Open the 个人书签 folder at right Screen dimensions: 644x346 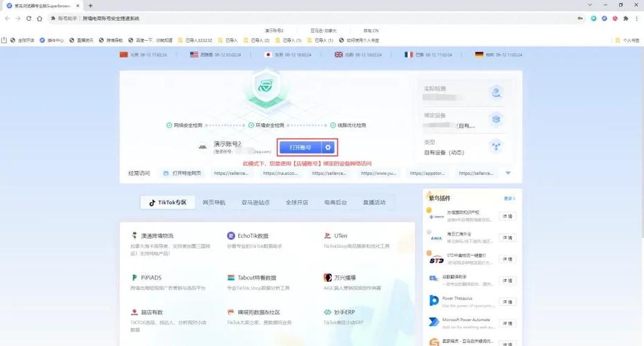627,40
